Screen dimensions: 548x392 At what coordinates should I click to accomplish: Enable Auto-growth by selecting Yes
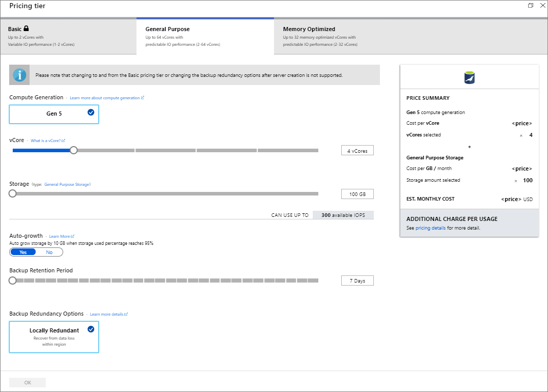[22, 251]
